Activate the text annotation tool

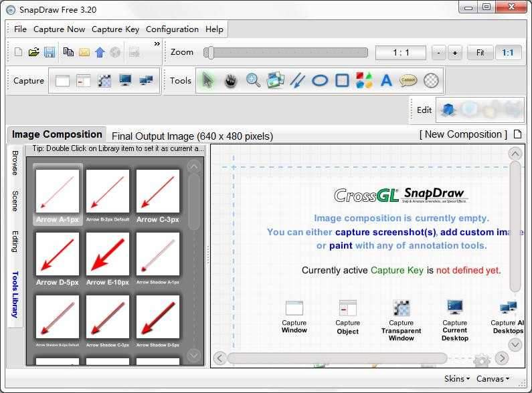[386, 81]
